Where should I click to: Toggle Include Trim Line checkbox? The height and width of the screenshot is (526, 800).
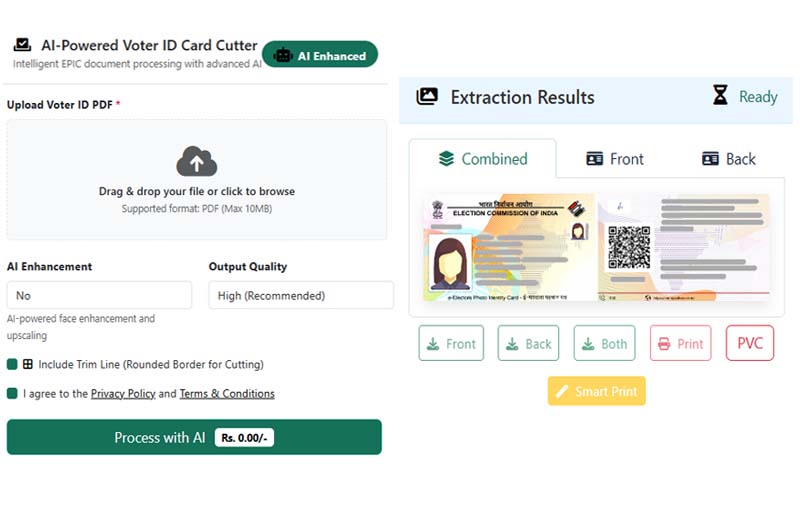pyautogui.click(x=12, y=364)
